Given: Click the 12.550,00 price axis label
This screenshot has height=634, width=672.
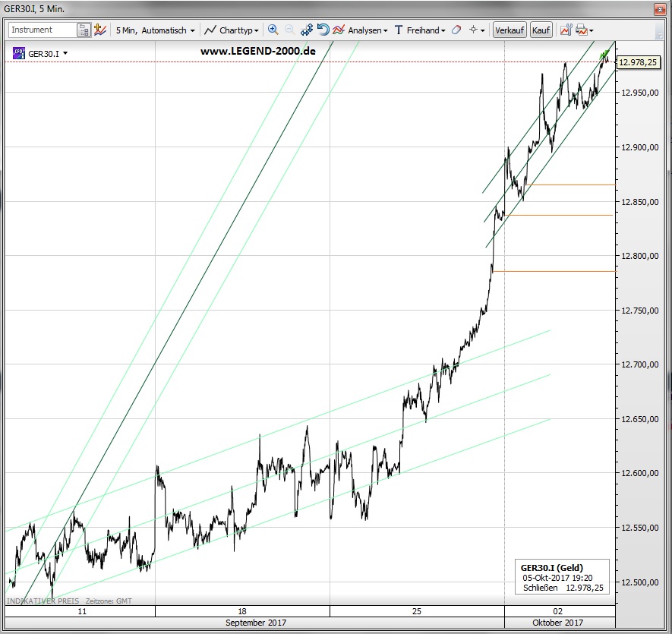Looking at the screenshot, I should click(640, 528).
